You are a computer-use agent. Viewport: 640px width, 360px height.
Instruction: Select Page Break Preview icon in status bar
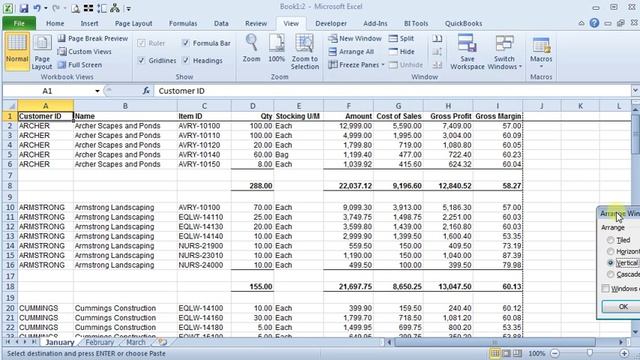[x=518, y=353]
